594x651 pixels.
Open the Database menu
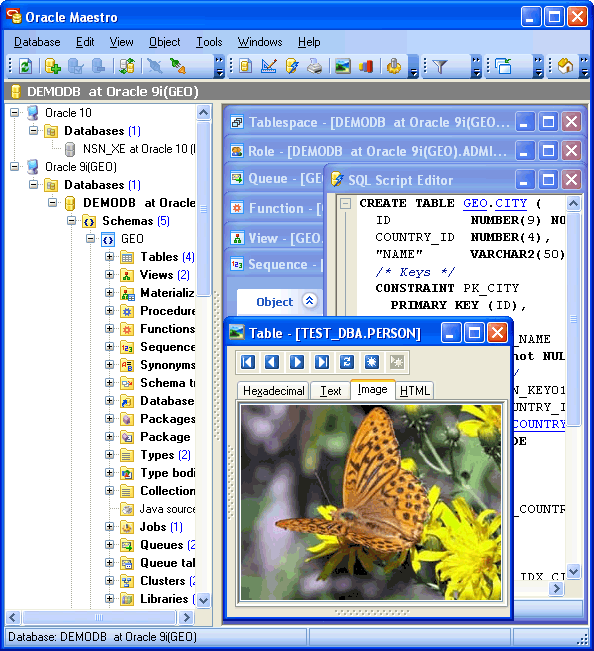tap(37, 42)
